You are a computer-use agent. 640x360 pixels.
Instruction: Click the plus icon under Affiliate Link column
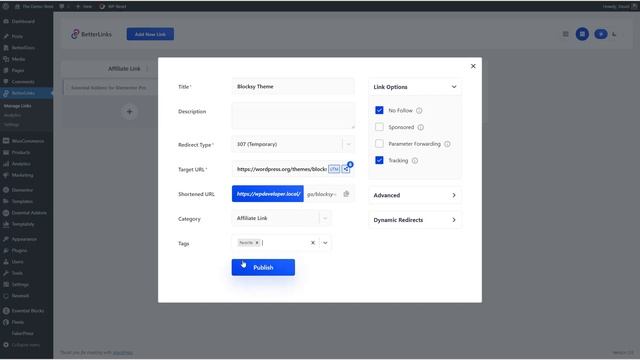pos(129,112)
